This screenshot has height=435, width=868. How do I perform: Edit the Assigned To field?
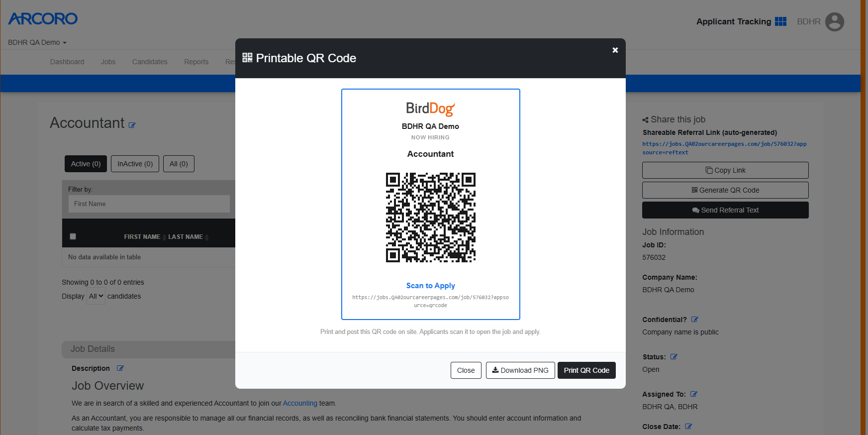(694, 394)
